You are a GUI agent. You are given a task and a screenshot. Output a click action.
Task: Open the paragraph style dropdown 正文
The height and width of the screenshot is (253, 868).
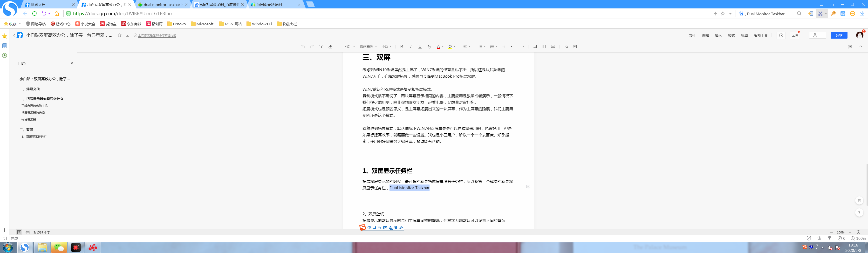(x=349, y=47)
